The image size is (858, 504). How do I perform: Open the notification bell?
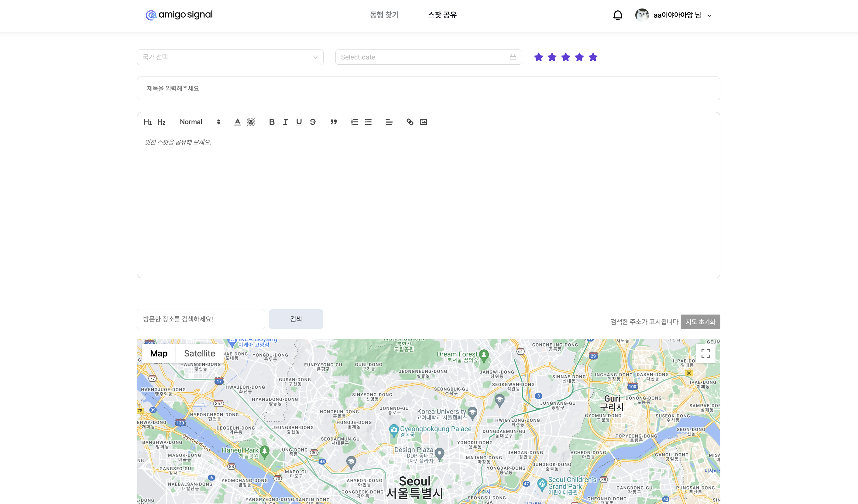618,15
